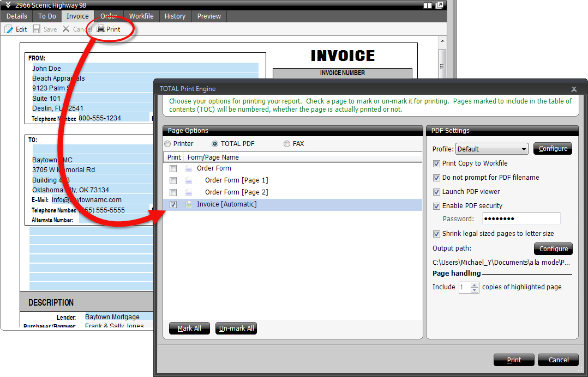Open the History tab
588x377 pixels.
coord(175,16)
